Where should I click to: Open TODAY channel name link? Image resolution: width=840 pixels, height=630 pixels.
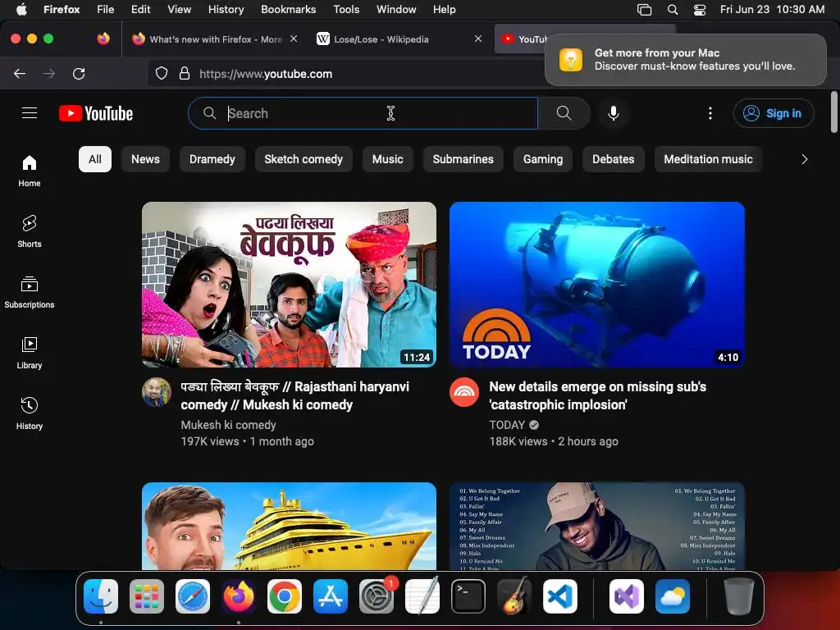point(507,425)
